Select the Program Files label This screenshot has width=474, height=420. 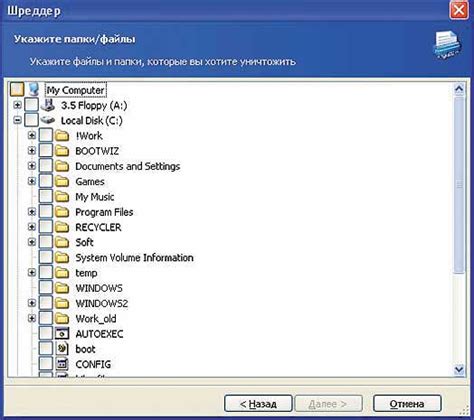[104, 212]
